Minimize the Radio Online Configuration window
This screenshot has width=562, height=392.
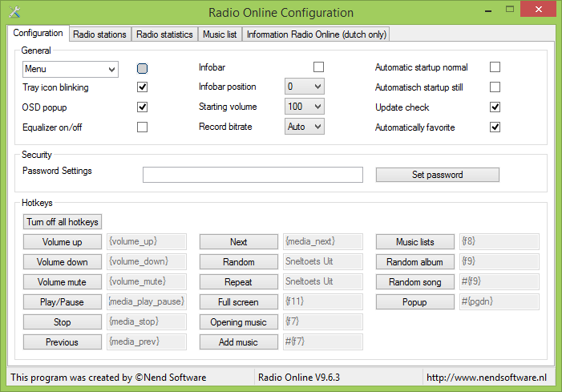(x=488, y=10)
